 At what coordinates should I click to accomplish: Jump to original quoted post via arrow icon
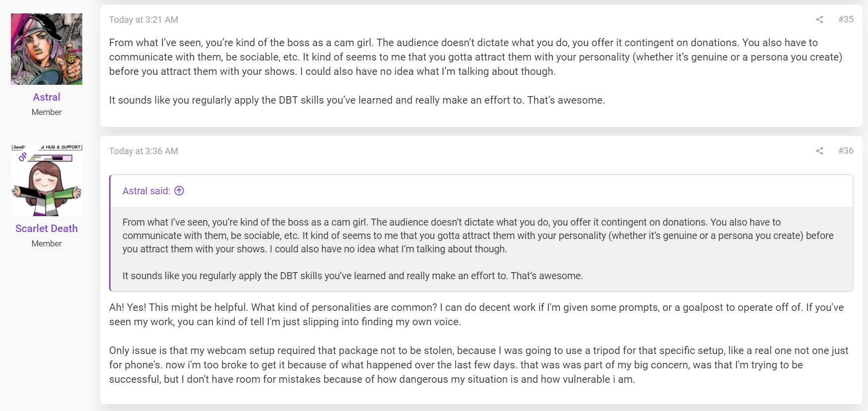click(x=179, y=191)
